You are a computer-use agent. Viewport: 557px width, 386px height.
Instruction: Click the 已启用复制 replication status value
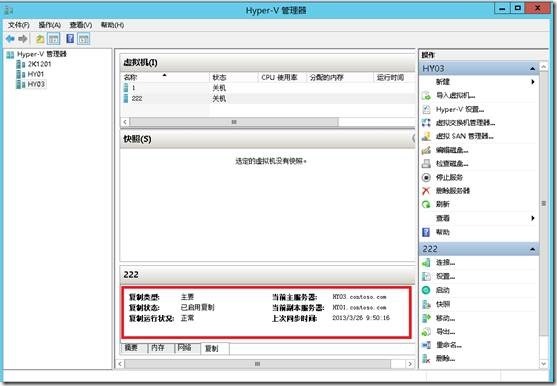point(198,308)
